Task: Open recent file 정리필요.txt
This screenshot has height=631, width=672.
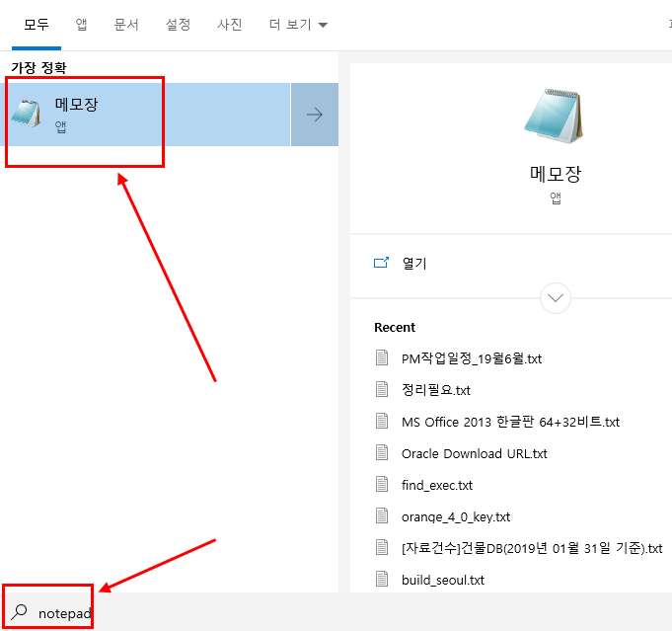Action: coord(436,390)
